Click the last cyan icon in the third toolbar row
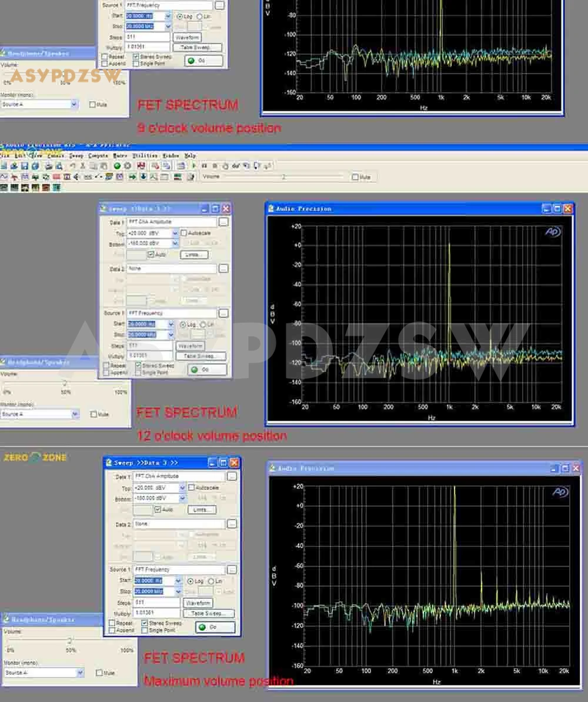 56,187
